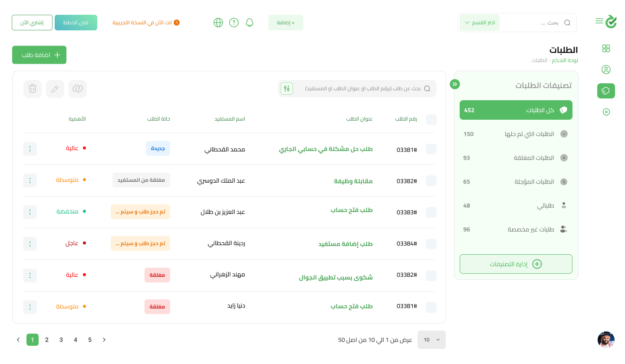Click the إدارة التصنيفات button
The width and height of the screenshot is (625, 364).
point(516,264)
